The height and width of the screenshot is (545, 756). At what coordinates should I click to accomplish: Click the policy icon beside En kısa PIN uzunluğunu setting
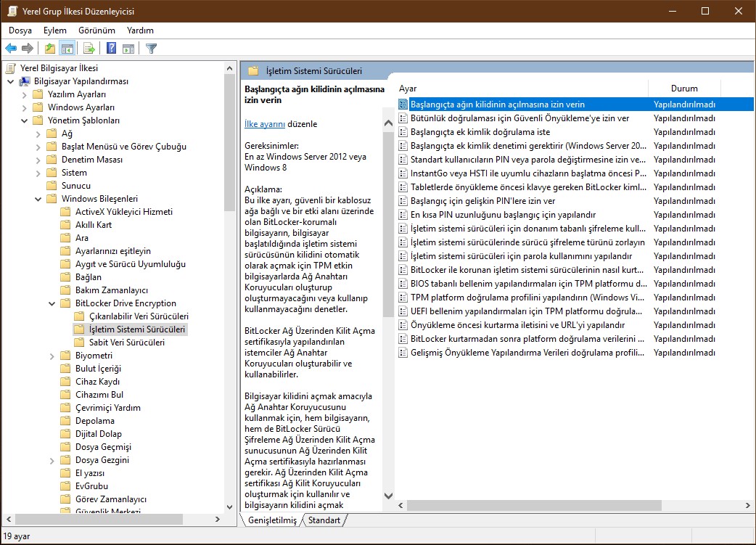pyautogui.click(x=403, y=215)
